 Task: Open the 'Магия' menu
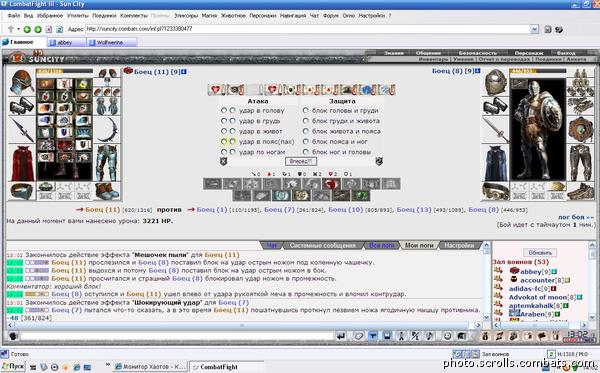tap(209, 16)
